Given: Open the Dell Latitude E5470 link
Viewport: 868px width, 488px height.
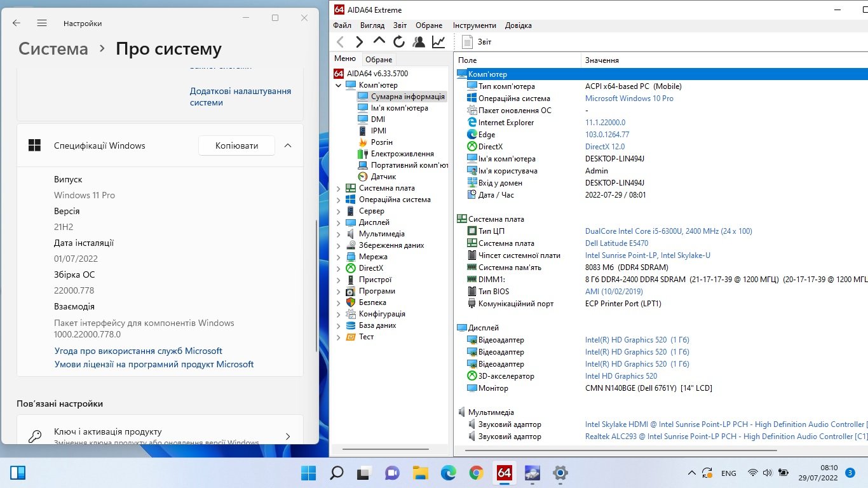Looking at the screenshot, I should [x=616, y=243].
